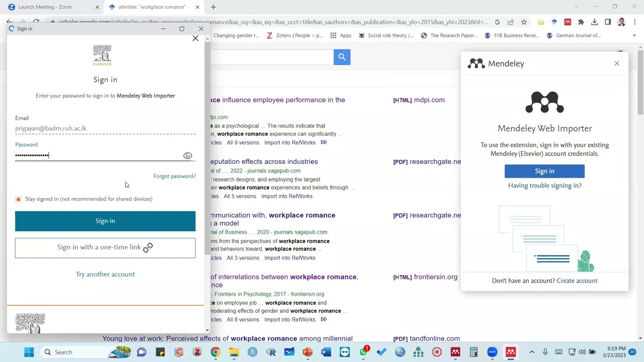Viewport: 644px width, 362px height.
Task: Click Create account in Mendeley panel
Action: click(x=577, y=281)
